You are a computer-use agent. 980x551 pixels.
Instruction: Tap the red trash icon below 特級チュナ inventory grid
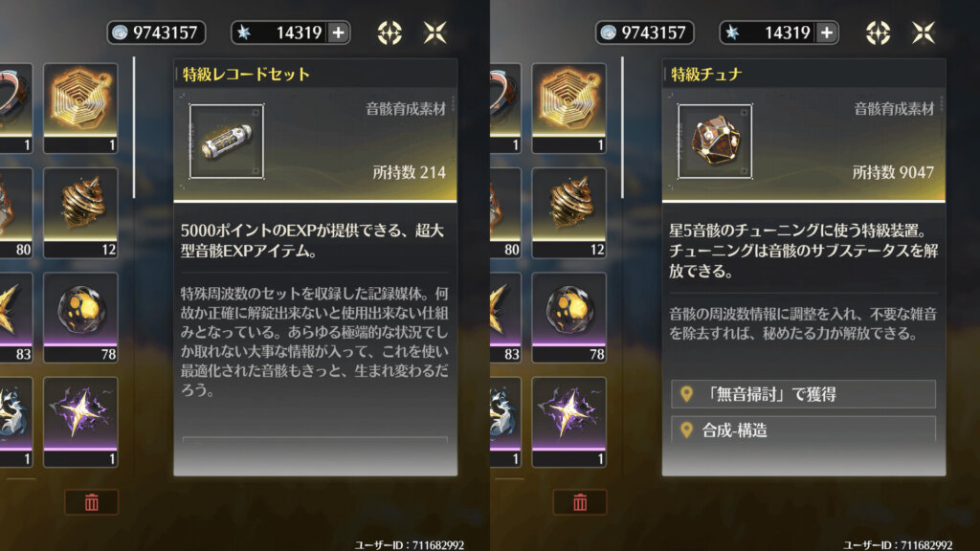[x=580, y=502]
